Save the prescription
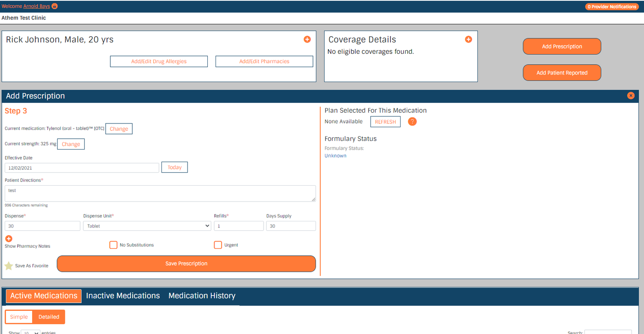644x334 pixels. coord(186,264)
